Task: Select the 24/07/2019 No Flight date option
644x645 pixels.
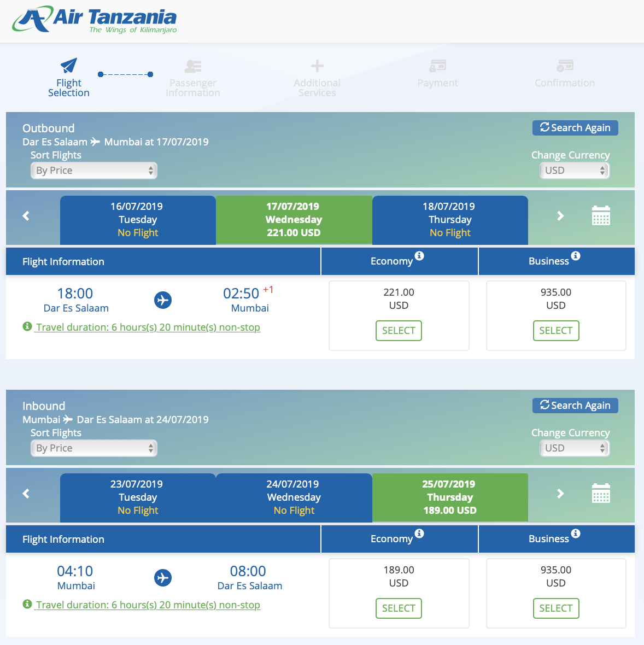Action: [x=294, y=497]
